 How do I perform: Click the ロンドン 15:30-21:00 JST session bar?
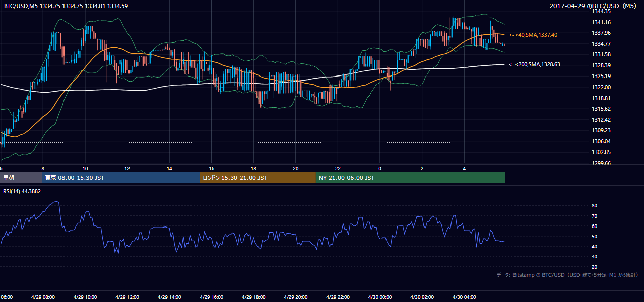258,178
